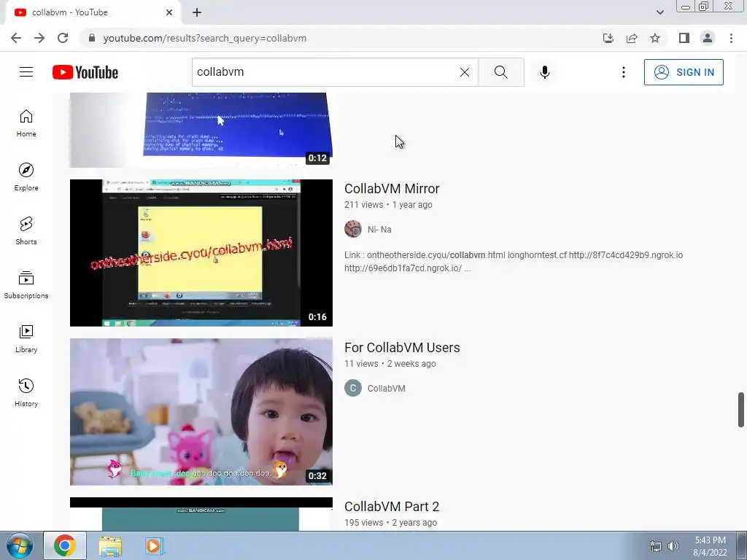Go back in browser

16,38
